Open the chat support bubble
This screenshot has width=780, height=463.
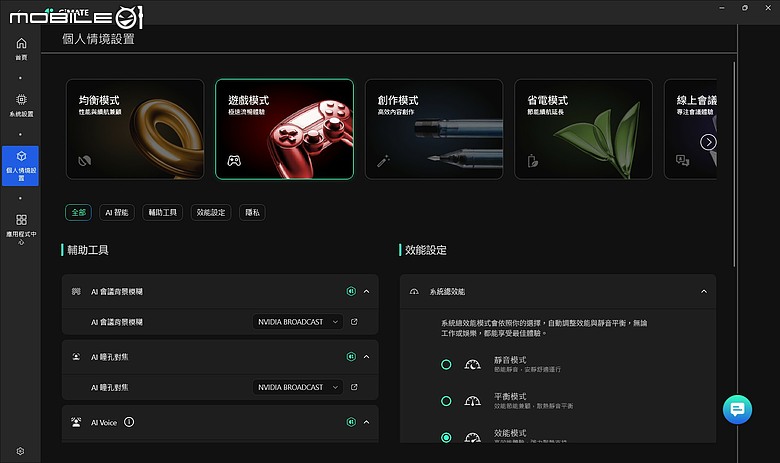click(x=737, y=409)
